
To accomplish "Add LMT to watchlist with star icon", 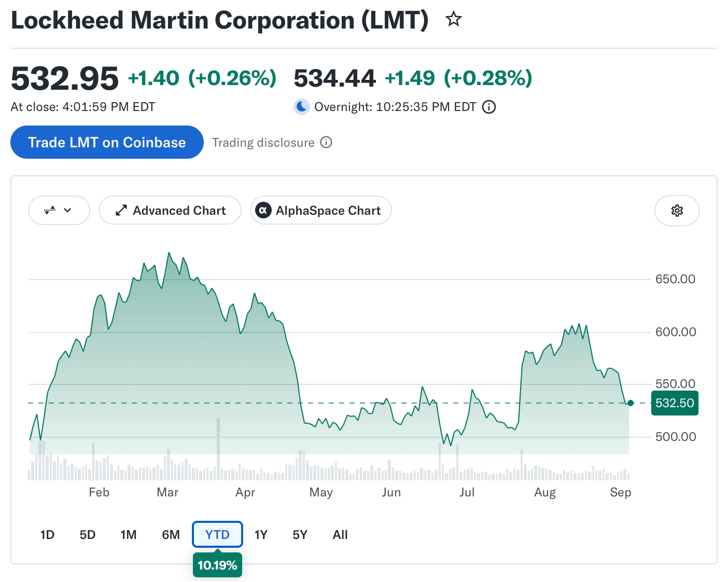I will [x=454, y=20].
